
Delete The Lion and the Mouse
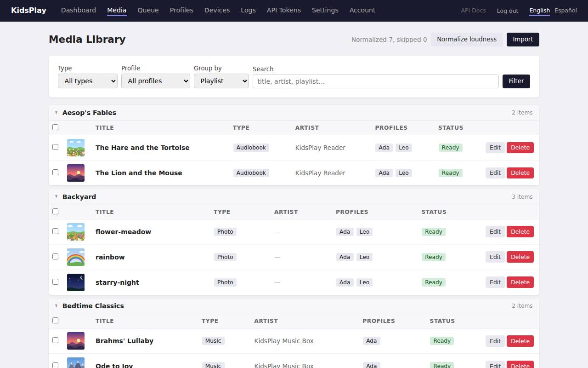click(520, 173)
